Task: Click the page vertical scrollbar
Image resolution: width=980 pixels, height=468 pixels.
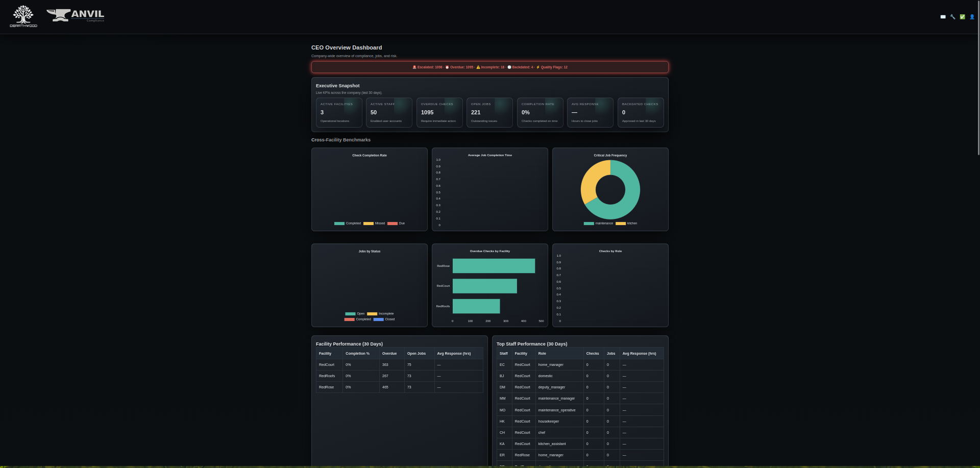Action: point(977,77)
